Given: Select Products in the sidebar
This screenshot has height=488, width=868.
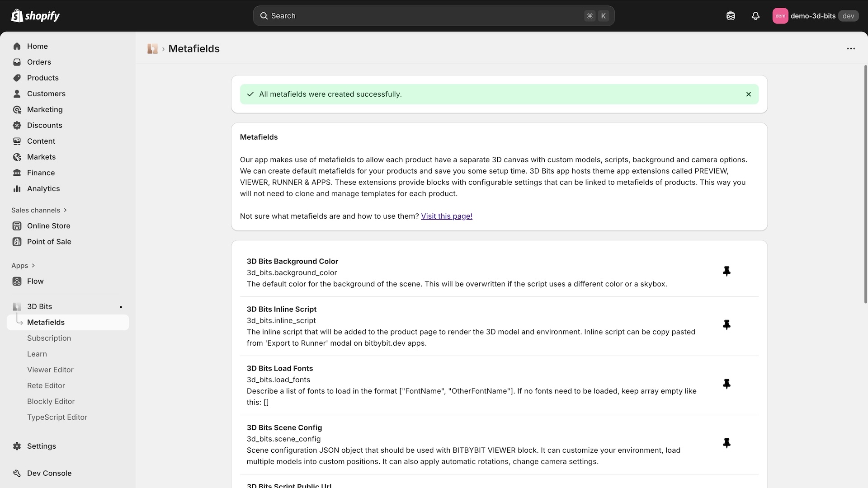Looking at the screenshot, I should click(43, 78).
